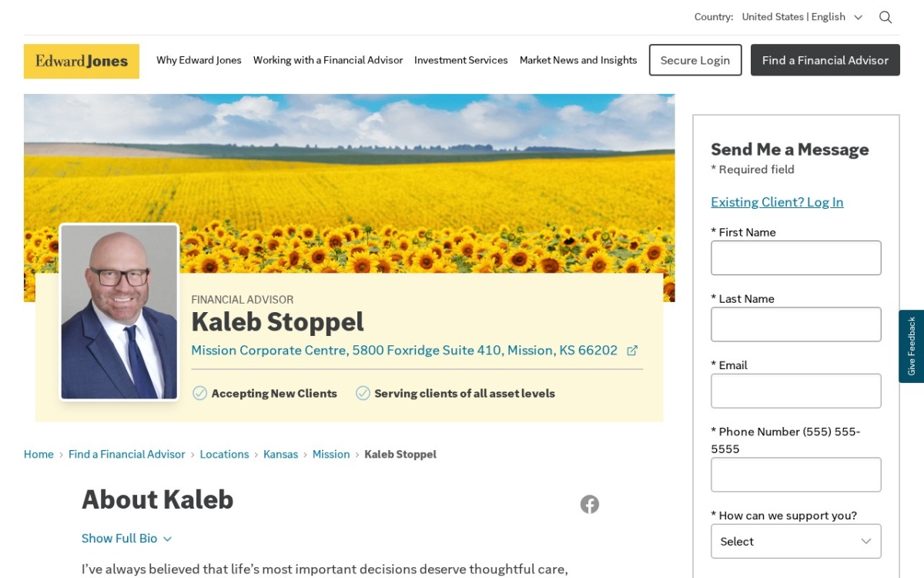The width and height of the screenshot is (924, 578).
Task: Focus the Last Name field
Action: tap(795, 324)
